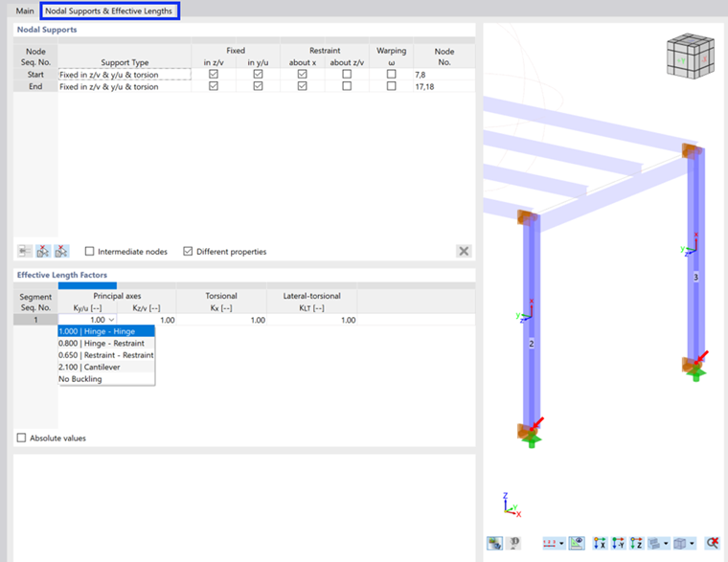Screen dimensions: 728x562
Task: Toggle the triangle-with-eye visibility icon
Action: pos(577,543)
